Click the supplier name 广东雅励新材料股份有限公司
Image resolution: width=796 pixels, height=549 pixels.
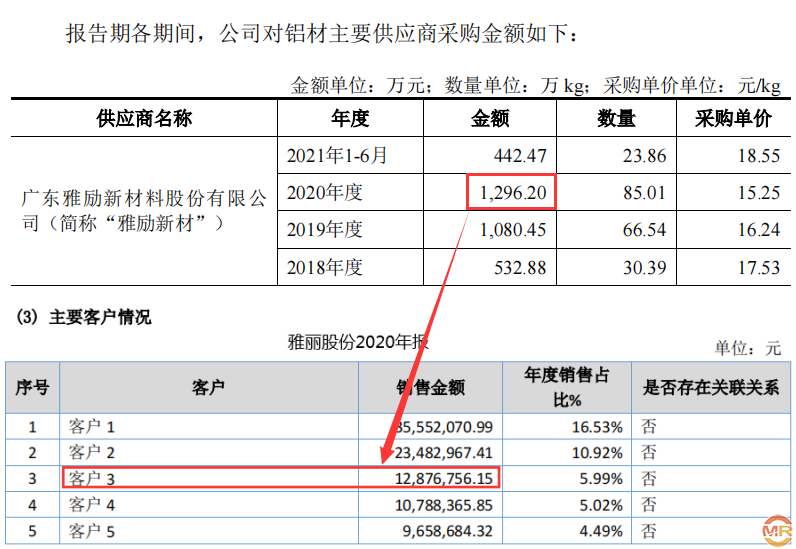(143, 210)
